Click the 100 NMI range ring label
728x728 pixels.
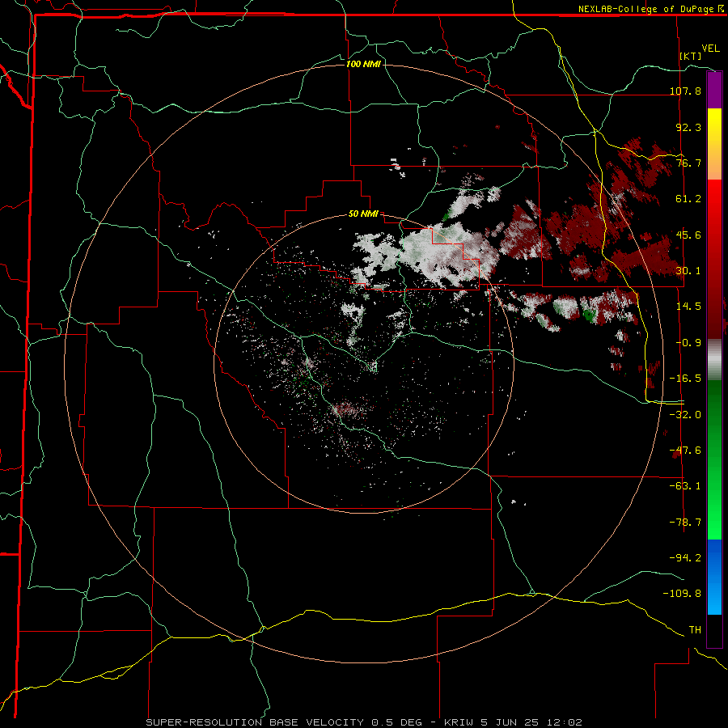point(363,64)
